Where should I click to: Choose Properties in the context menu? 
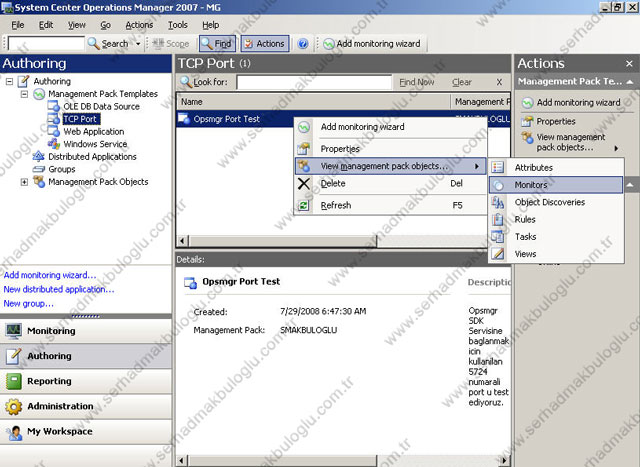coord(390,149)
